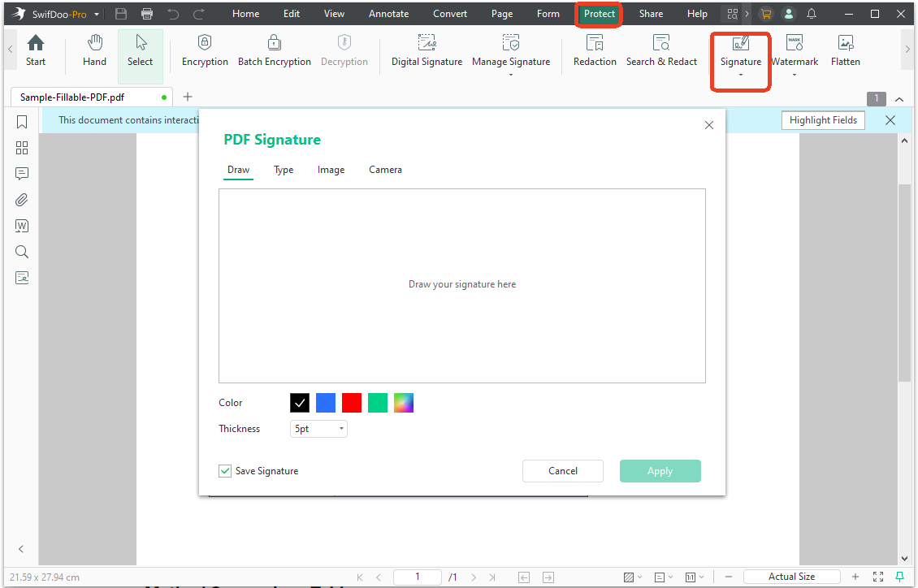Open Search & Redact
Viewport: 918px width, 588px height.
[661, 50]
